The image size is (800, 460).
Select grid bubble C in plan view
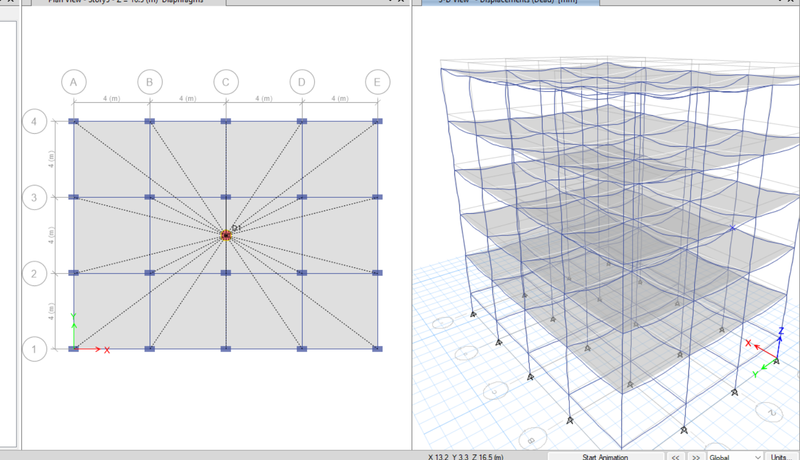[226, 82]
